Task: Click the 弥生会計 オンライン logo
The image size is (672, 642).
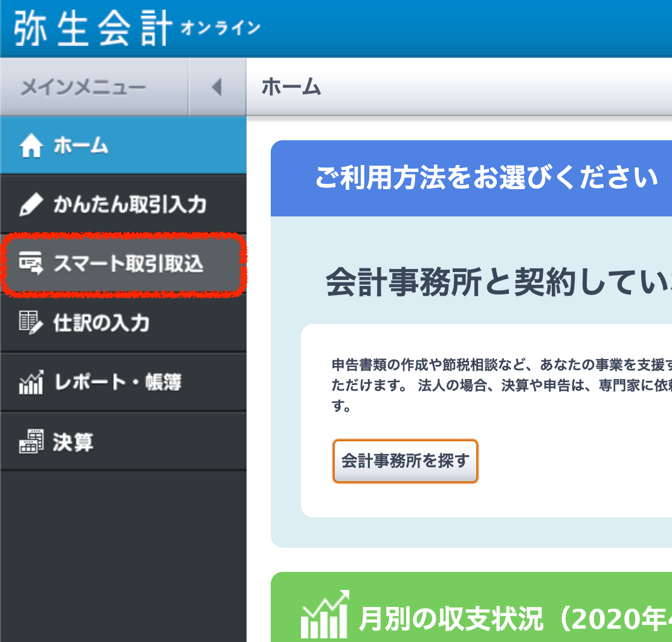Action: coord(136,28)
